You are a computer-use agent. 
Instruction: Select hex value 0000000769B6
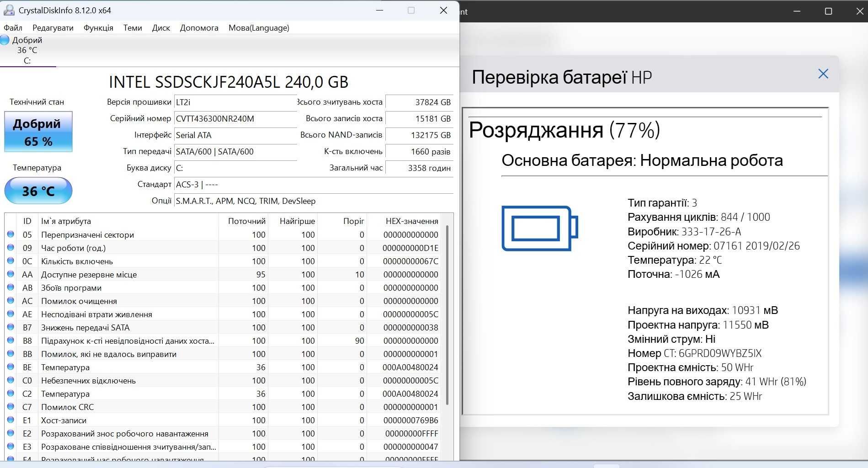[410, 420]
